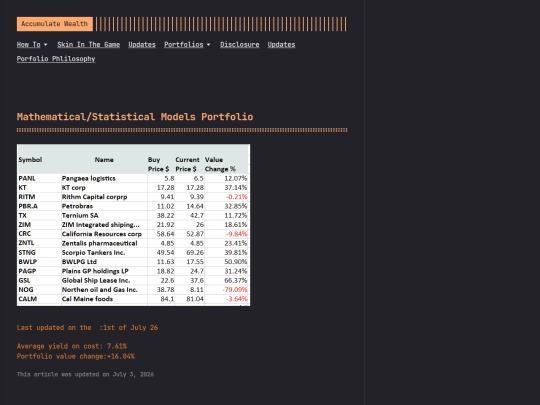This screenshot has height=405, width=540.
Task: Click the Average yield on cost line
Action: tap(72, 346)
